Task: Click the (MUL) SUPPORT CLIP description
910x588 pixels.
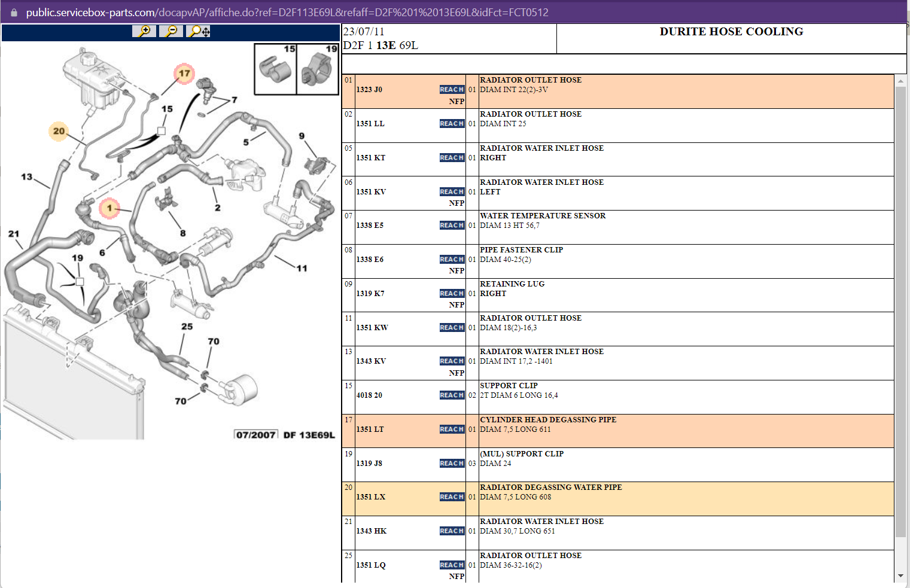Action: click(522, 454)
